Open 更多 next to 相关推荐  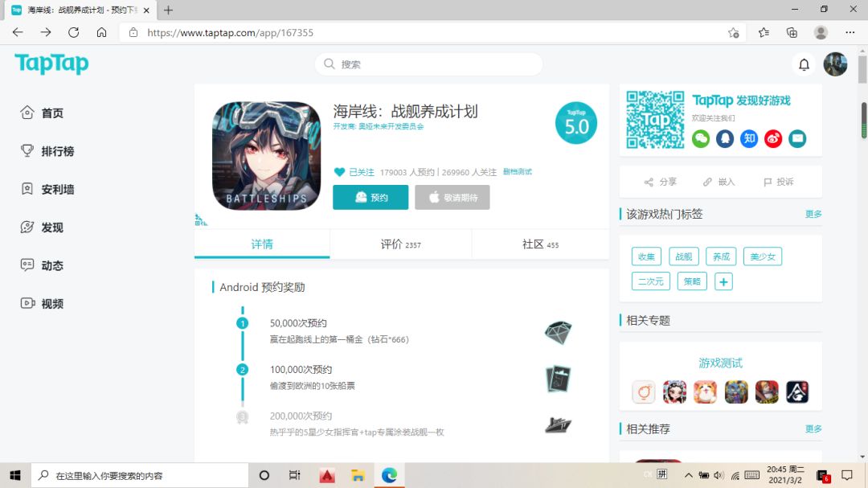coord(813,429)
